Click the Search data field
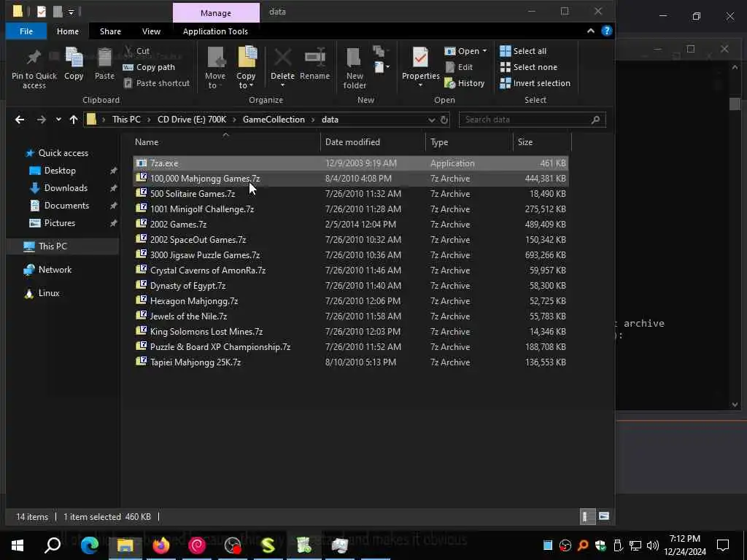The height and width of the screenshot is (560, 747). click(x=532, y=120)
